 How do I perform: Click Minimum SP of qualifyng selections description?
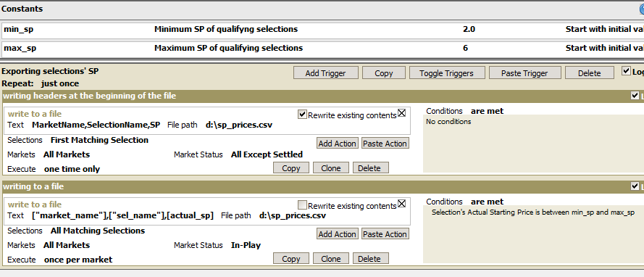coord(226,30)
